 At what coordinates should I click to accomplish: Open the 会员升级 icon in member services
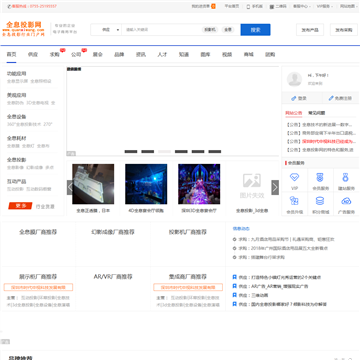294,201
